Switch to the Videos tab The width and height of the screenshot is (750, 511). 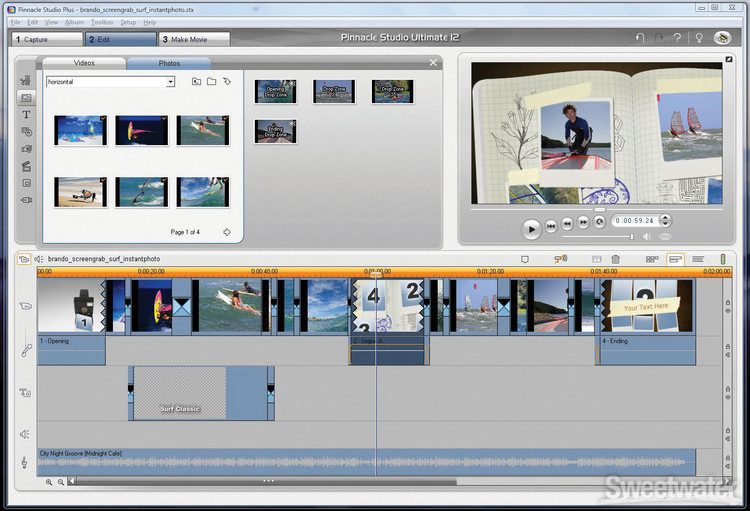coord(85,63)
